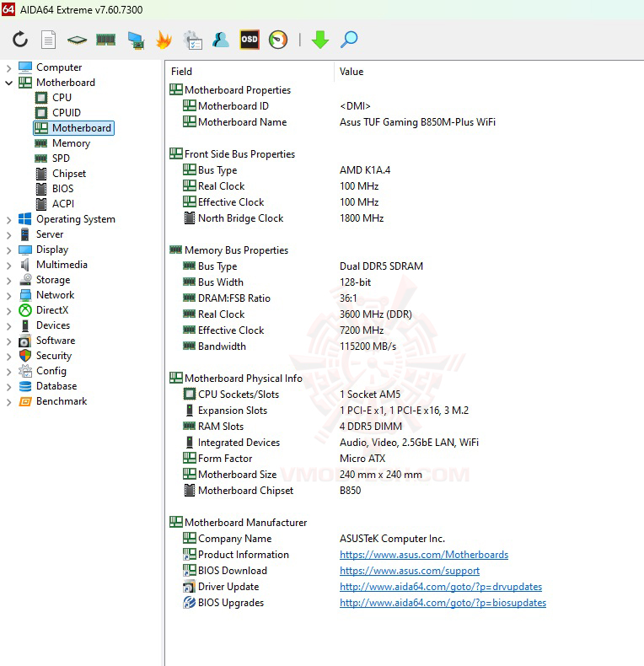Open the biosupdates BIOS upgrades link

443,603
